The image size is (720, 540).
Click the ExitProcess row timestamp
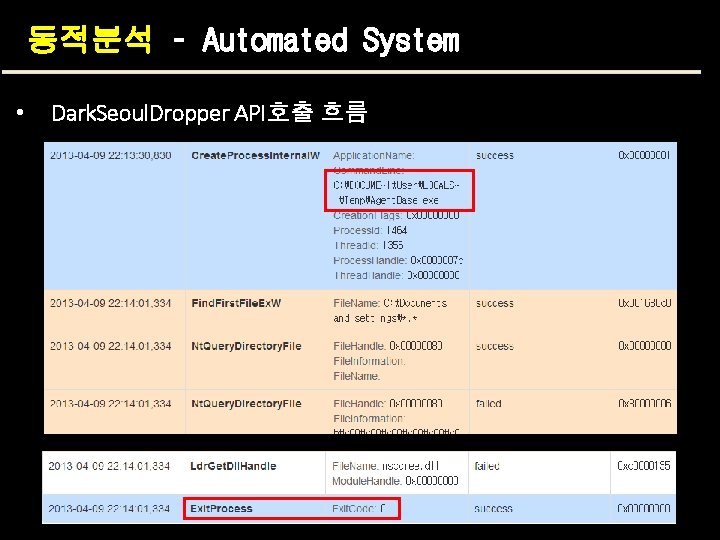tap(109, 508)
